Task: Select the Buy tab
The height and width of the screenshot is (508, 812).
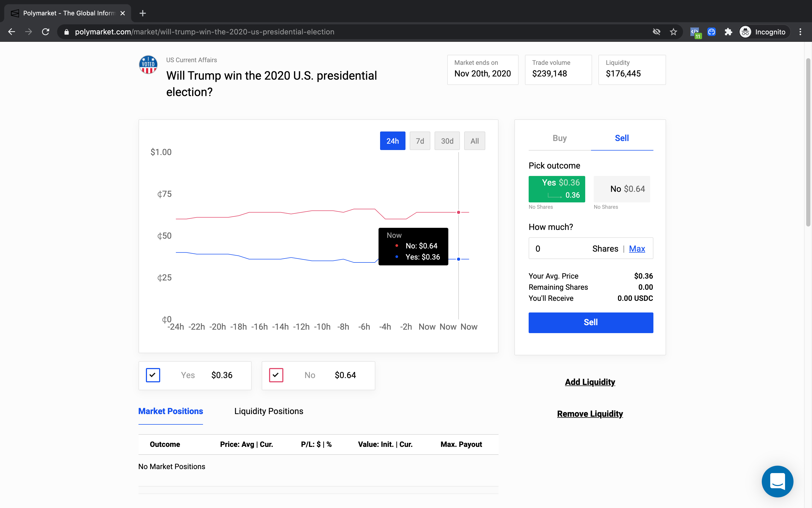Action: pos(560,138)
